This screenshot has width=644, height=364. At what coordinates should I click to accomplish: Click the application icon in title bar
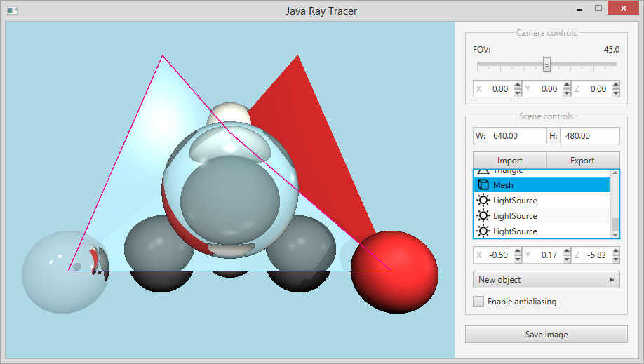point(13,11)
